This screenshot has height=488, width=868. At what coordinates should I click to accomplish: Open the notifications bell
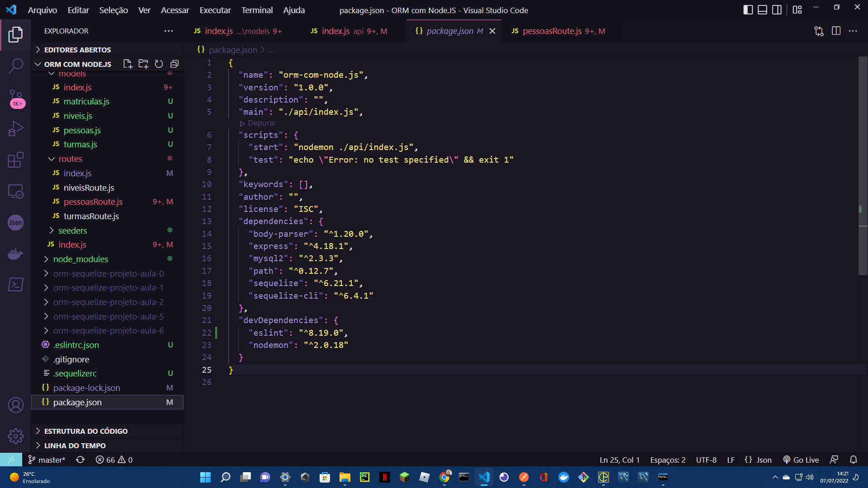853,460
